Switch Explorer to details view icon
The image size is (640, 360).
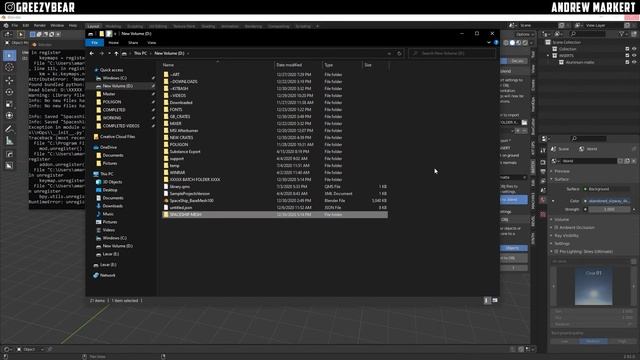tap(487, 300)
